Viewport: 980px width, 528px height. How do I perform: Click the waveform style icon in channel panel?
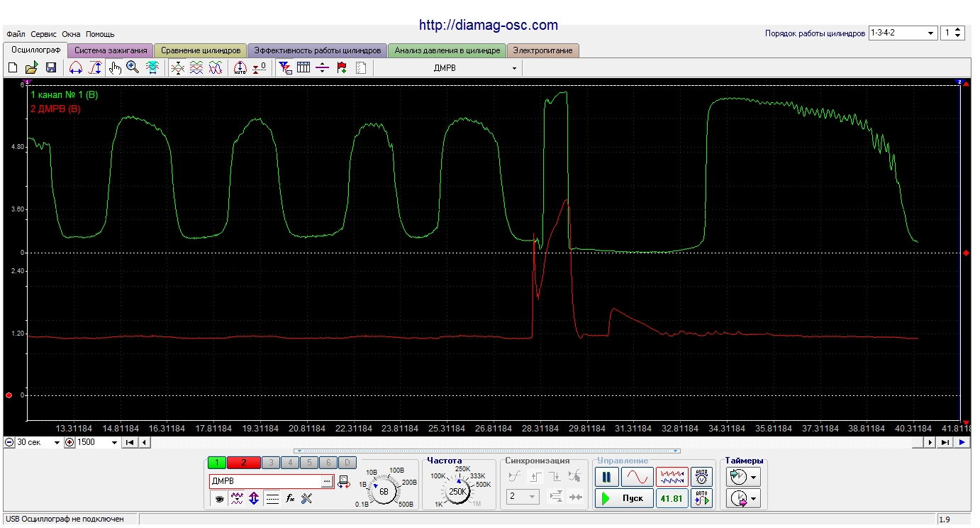(237, 499)
